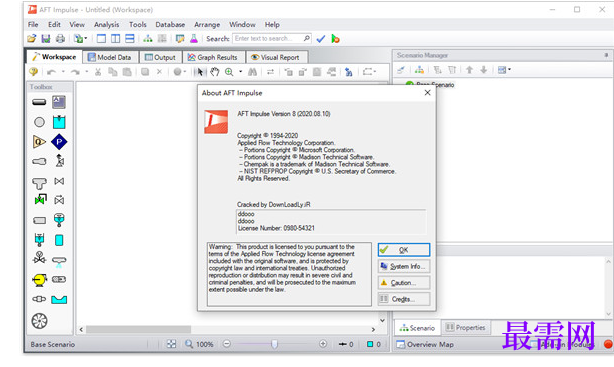Select the cyan Weir junction icon
This screenshot has height=367, width=614.
pyautogui.click(x=59, y=300)
